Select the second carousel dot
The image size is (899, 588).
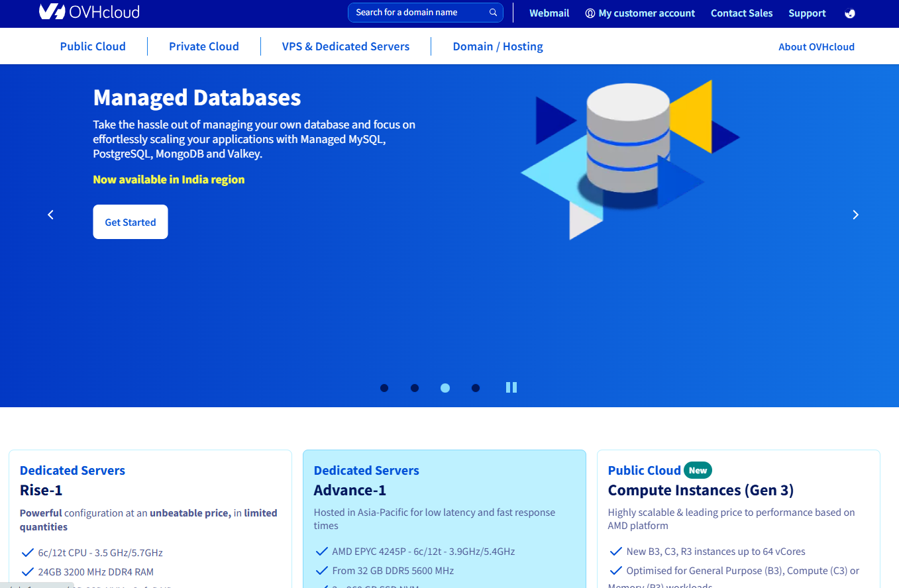coord(415,388)
